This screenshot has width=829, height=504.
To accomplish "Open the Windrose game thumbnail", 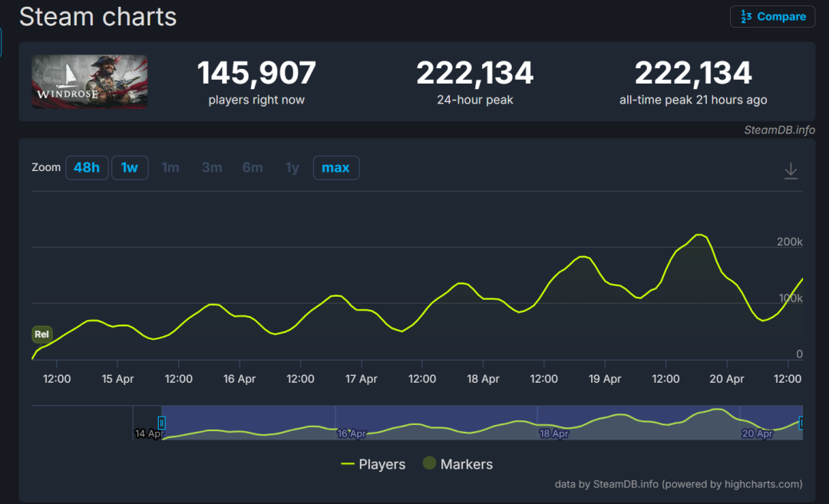I will tap(89, 81).
